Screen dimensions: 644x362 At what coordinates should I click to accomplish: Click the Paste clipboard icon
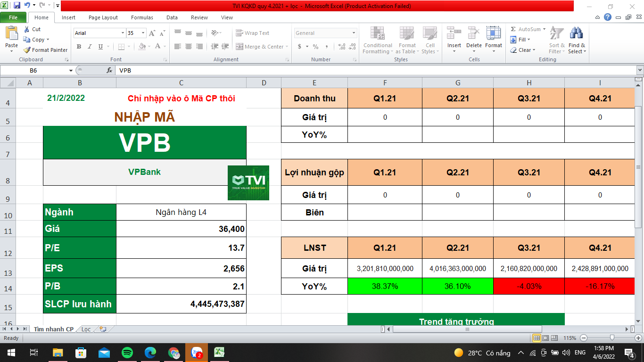(x=11, y=34)
